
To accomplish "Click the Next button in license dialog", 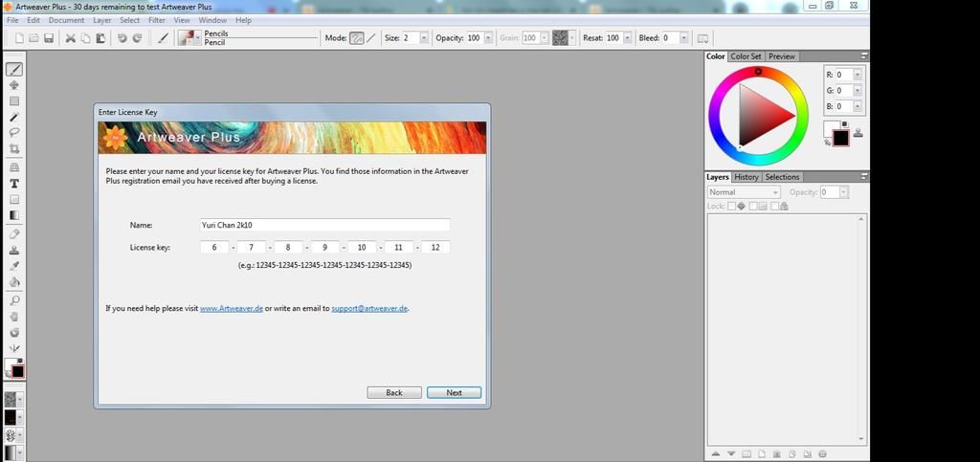I will pyautogui.click(x=455, y=393).
